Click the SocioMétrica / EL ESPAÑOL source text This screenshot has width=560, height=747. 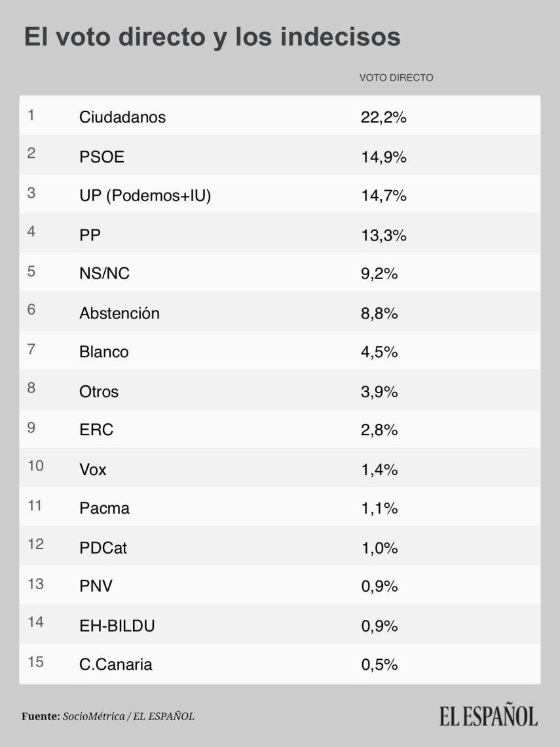click(128, 716)
